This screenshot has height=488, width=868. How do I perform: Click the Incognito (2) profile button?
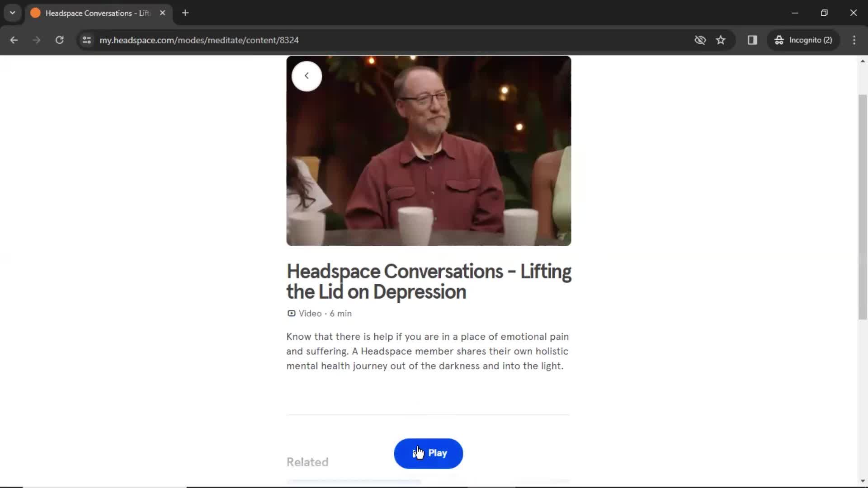point(803,40)
